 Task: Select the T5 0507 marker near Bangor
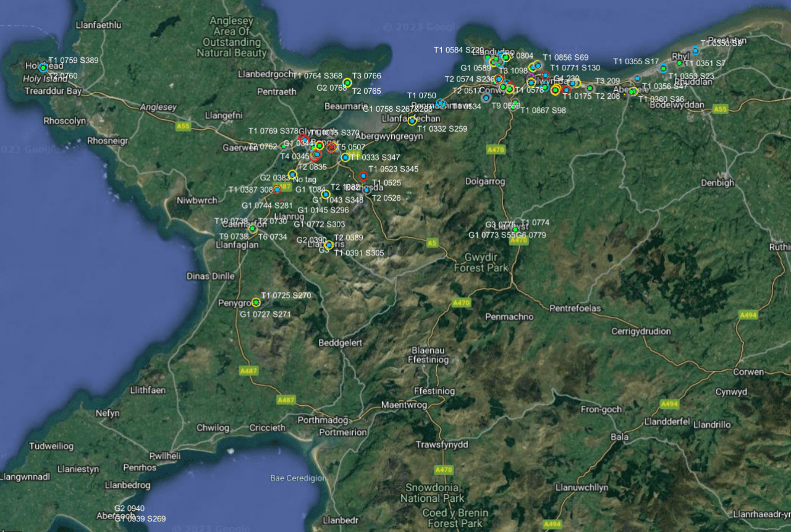pyautogui.click(x=331, y=147)
